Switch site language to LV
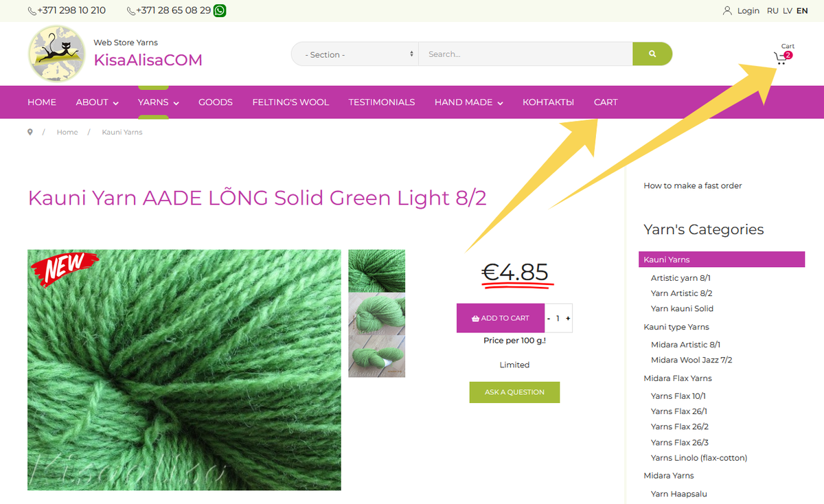The height and width of the screenshot is (504, 824). coord(788,11)
